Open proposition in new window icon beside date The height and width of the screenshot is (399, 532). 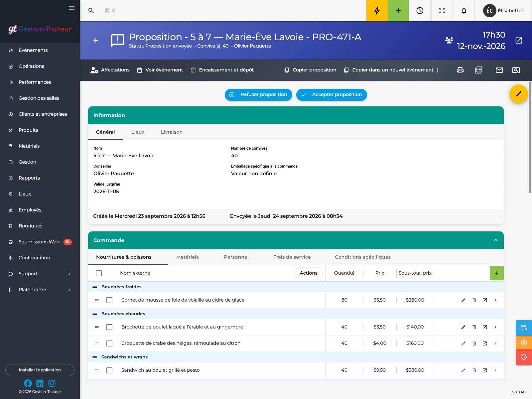519,41
